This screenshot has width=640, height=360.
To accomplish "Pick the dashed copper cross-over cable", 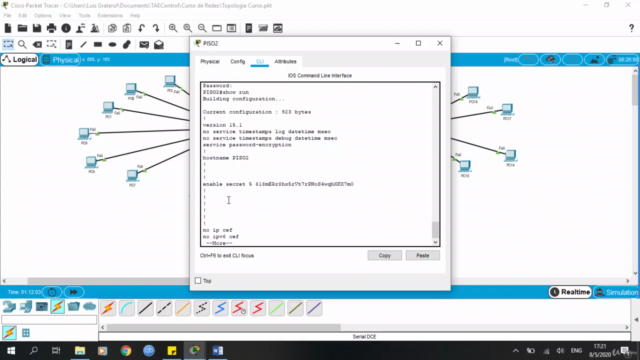I will pos(164,308).
